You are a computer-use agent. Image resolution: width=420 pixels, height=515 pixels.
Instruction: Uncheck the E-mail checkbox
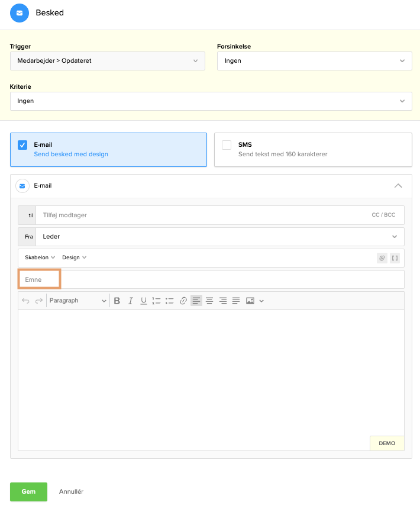pyautogui.click(x=22, y=145)
